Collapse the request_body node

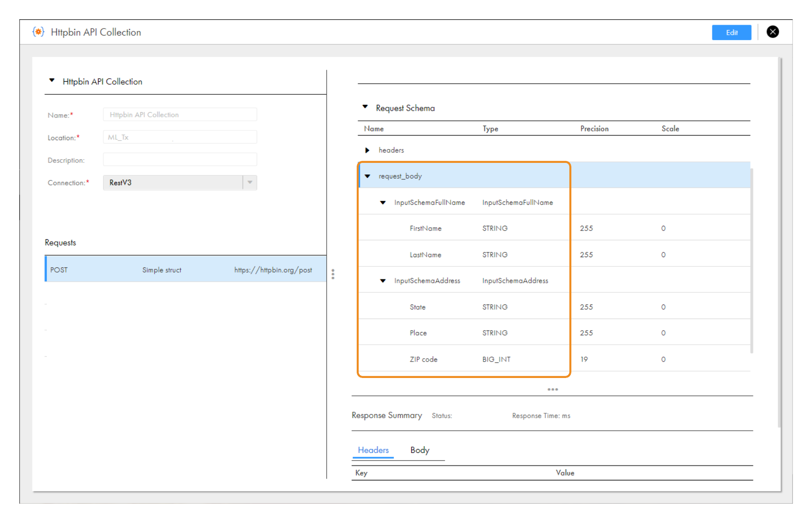[367, 176]
